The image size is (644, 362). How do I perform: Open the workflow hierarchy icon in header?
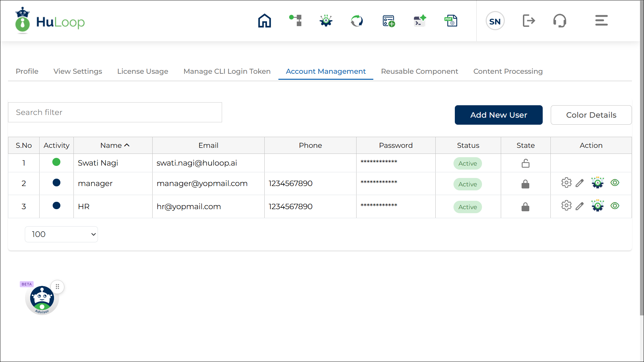click(x=296, y=21)
